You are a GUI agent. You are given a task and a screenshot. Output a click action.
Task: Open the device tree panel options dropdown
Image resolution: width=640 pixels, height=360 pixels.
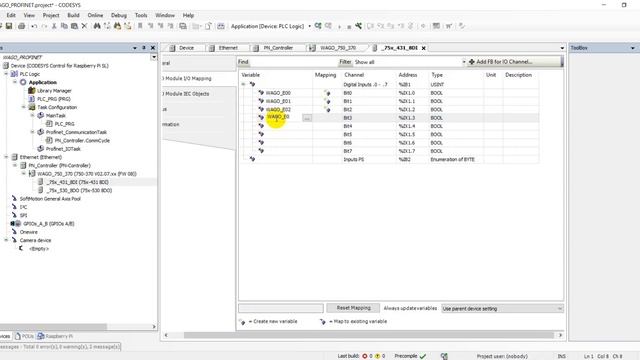(135, 48)
